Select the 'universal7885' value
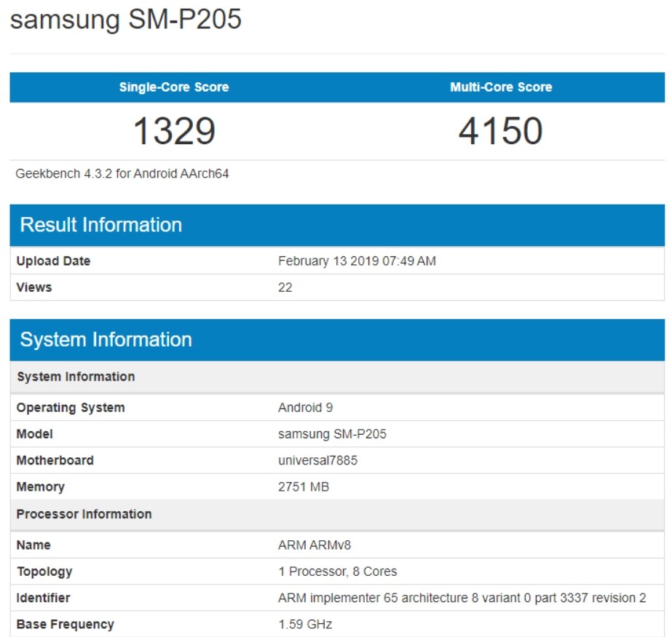Screen dimensions: 672x637 tap(317, 460)
